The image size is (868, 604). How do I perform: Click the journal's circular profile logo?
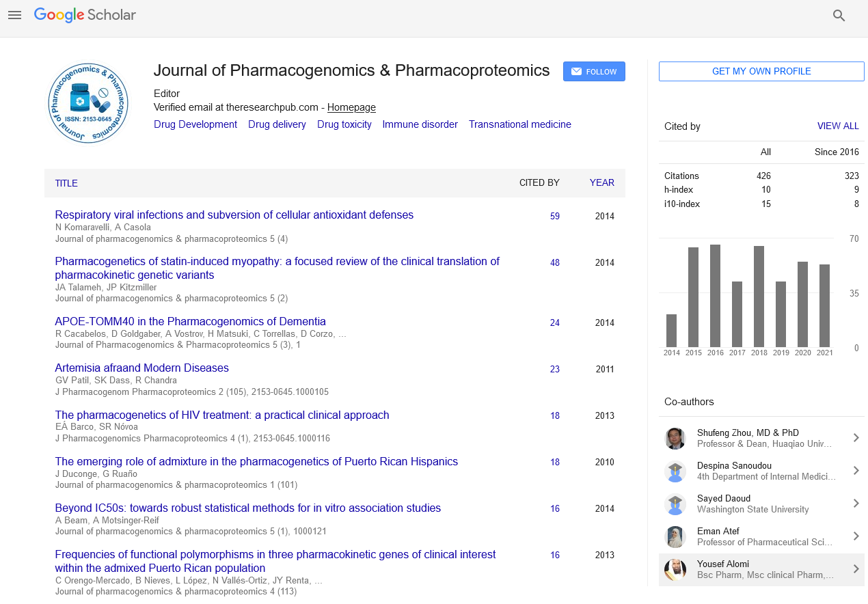tap(88, 103)
